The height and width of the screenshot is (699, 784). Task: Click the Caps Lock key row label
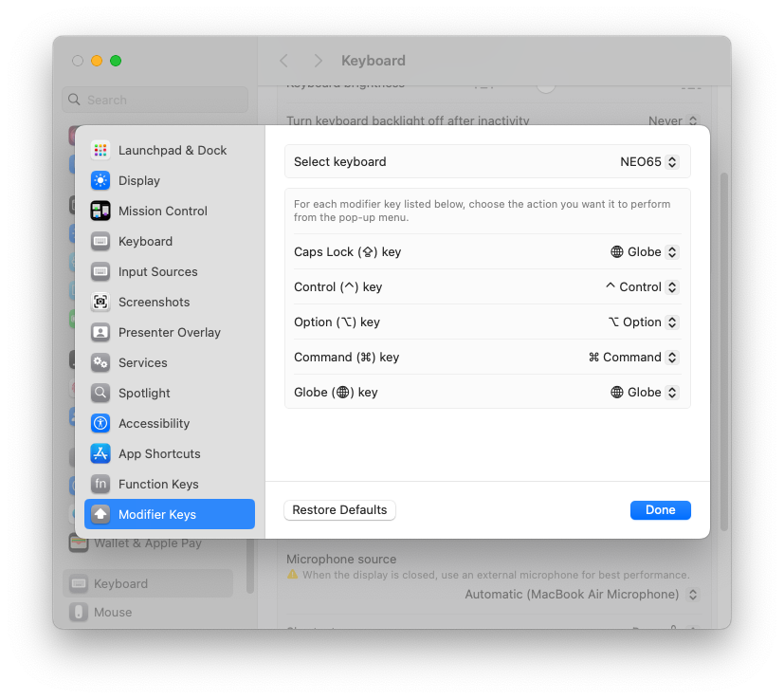coord(347,251)
